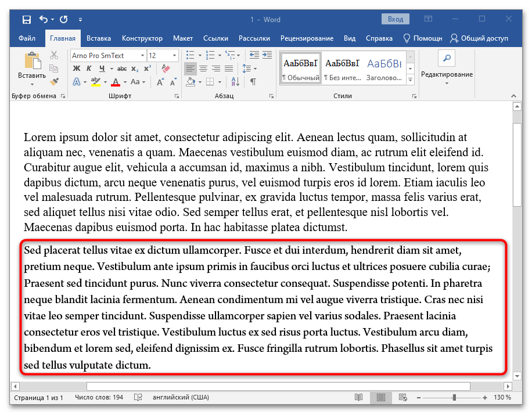Screen dimensions: 532x414
Task: Switch to the Конструктор tab
Action: click(142, 38)
